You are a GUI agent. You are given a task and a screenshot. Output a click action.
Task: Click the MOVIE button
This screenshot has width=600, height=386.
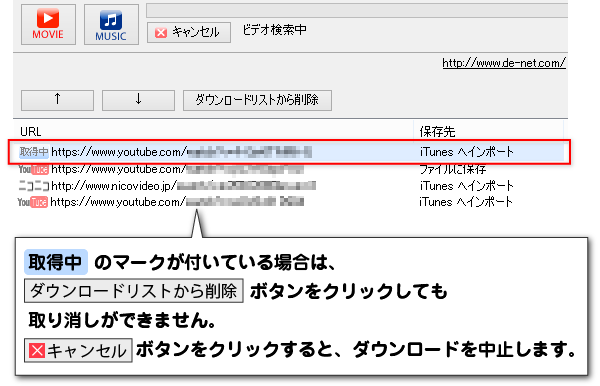tap(48, 24)
